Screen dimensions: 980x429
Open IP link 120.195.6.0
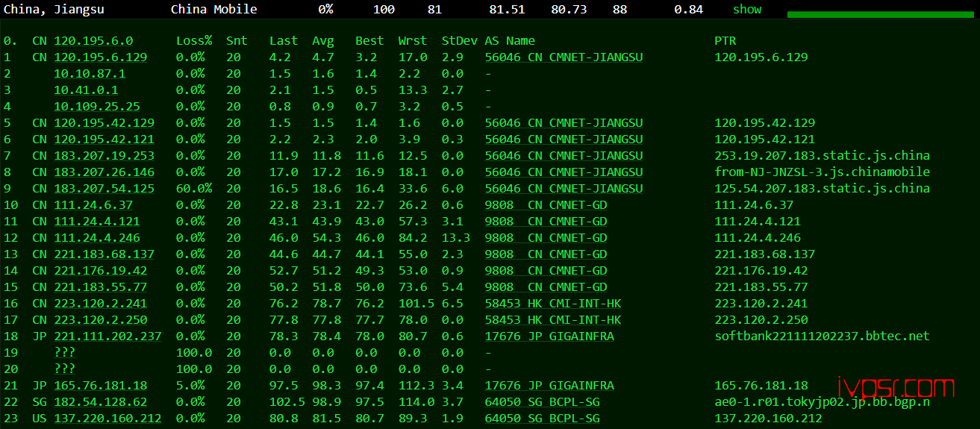pyautogui.click(x=93, y=41)
